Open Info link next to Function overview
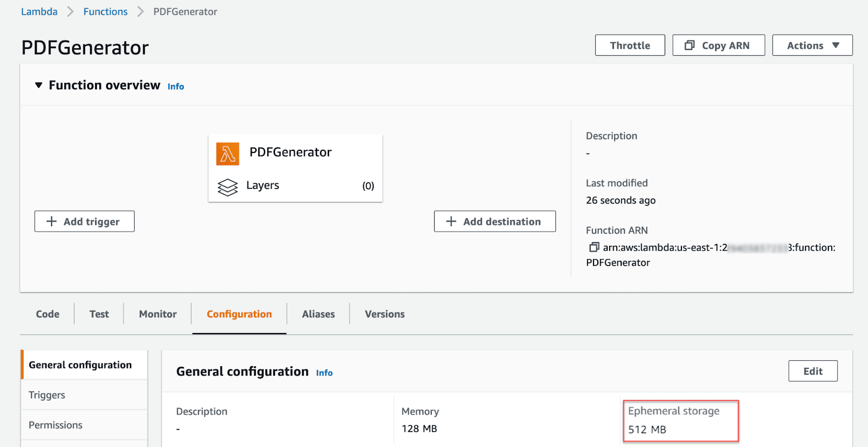Screen dimensions: 868x447 coord(176,86)
